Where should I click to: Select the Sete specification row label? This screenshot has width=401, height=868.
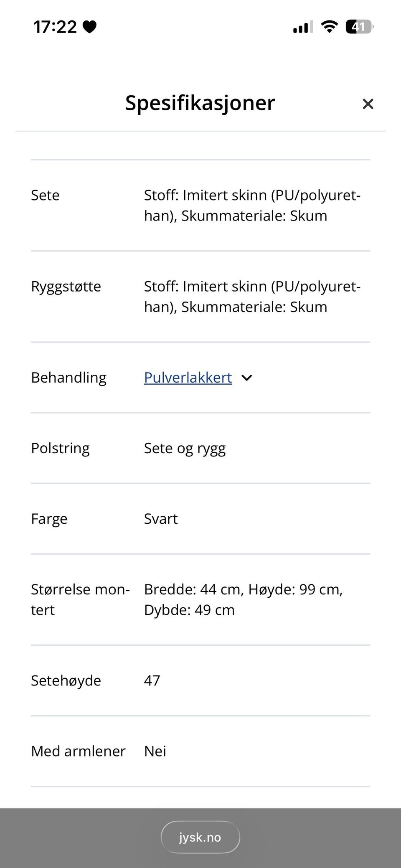45,195
